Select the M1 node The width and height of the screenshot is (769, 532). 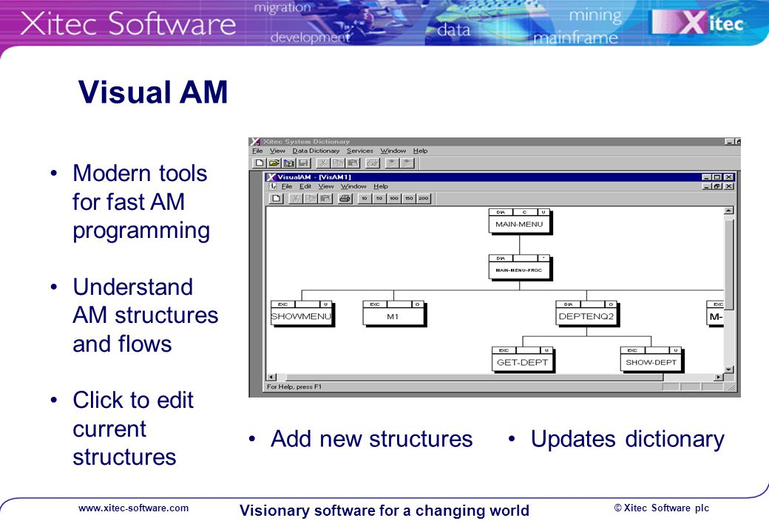(394, 313)
